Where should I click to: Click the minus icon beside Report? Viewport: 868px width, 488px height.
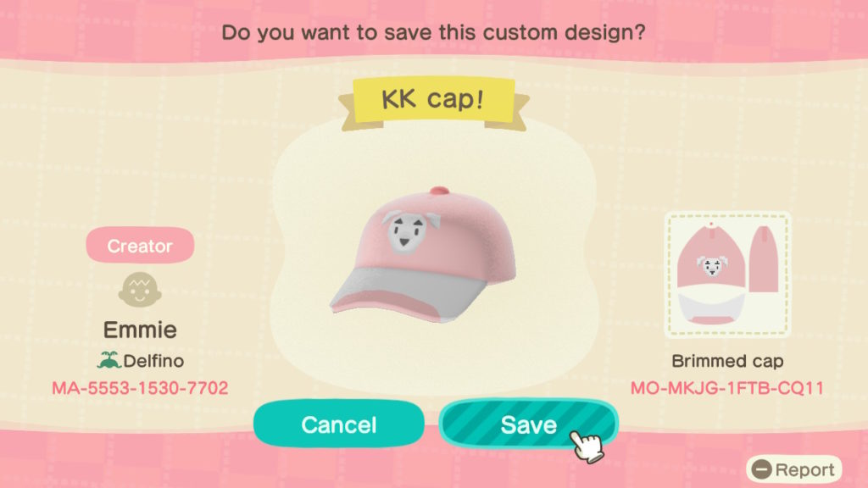(762, 469)
